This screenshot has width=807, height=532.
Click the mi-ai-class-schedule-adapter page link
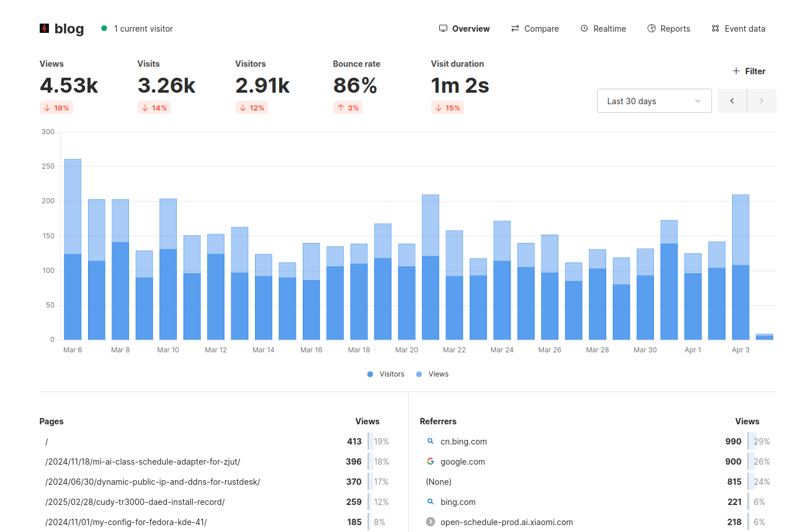tap(143, 462)
